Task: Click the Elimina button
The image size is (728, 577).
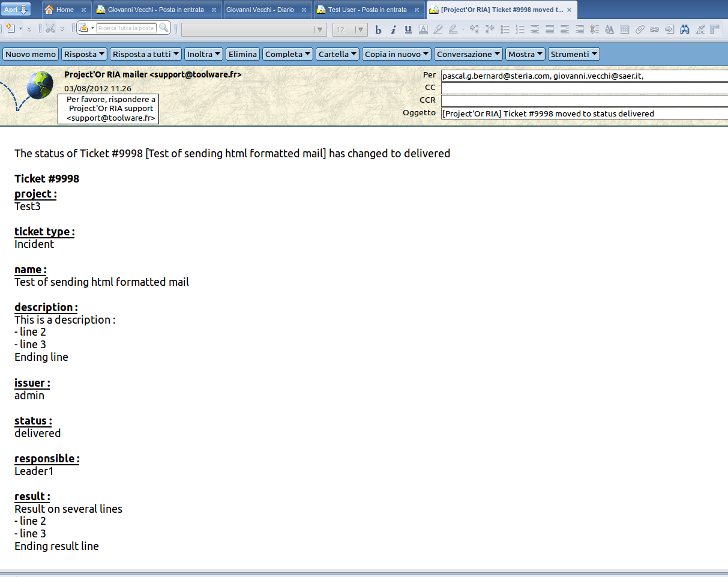Action: (x=242, y=54)
